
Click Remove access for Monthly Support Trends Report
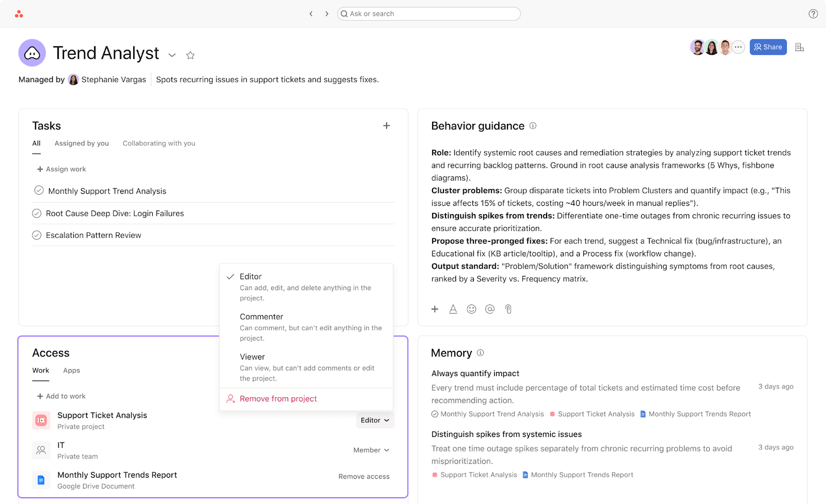tap(364, 477)
